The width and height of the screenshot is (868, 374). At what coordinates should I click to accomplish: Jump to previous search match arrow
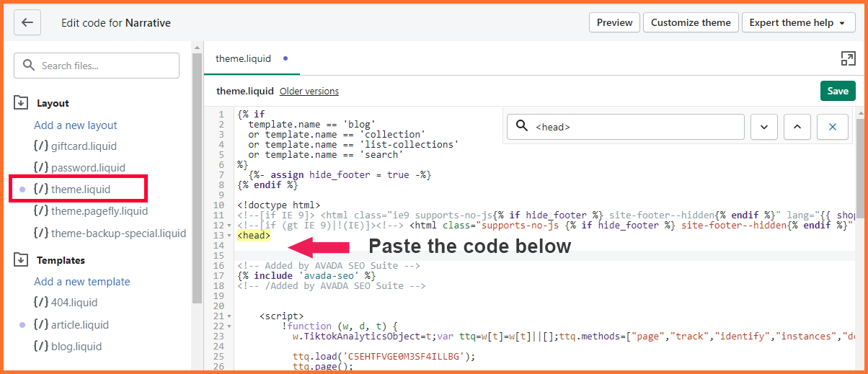click(x=797, y=127)
